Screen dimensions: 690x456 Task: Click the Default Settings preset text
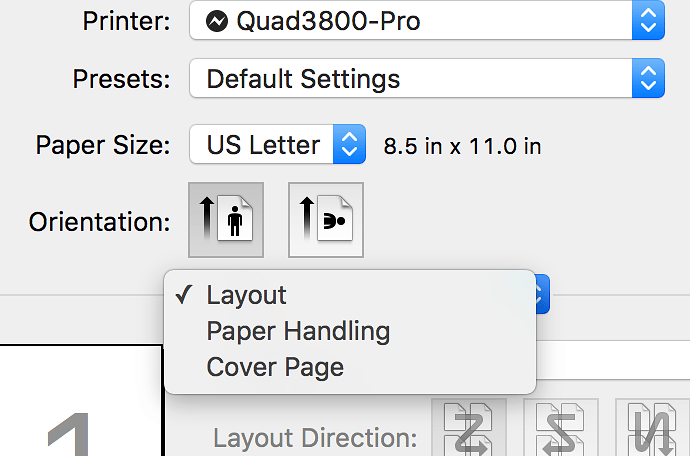coord(303,79)
